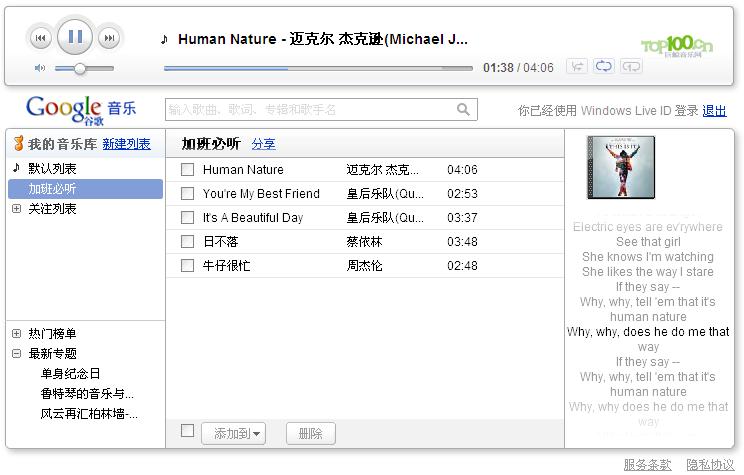Viewport: 744px width, 475px height.
Task: Open 鲁特琴的音乐与... topic
Action: tap(87, 393)
